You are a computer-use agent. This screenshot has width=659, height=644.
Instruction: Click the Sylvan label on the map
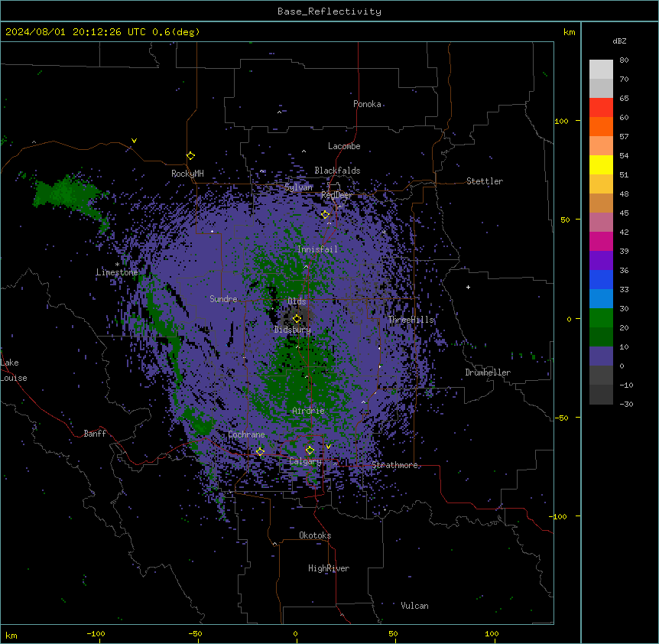click(x=298, y=187)
